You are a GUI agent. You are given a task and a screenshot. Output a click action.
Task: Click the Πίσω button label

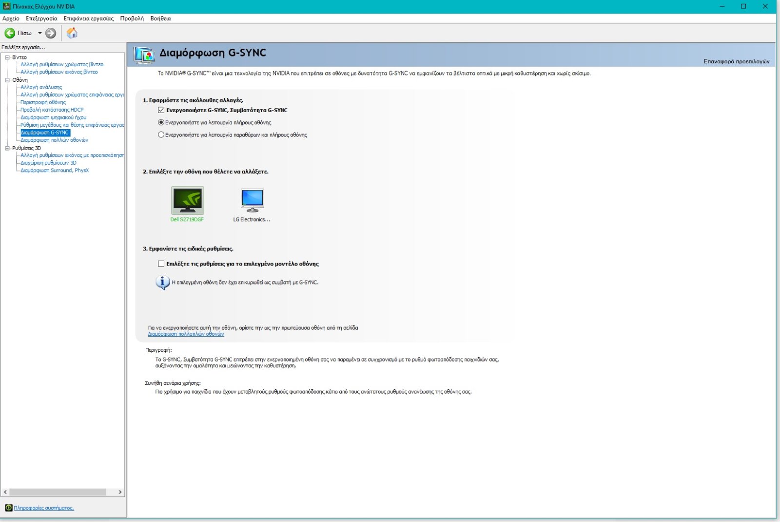24,33
